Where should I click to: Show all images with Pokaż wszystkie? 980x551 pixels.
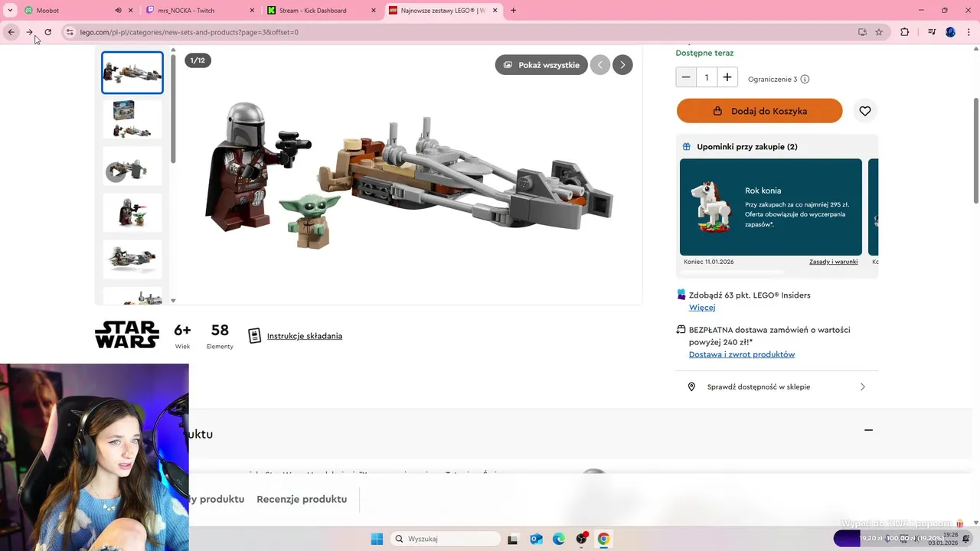(x=541, y=65)
